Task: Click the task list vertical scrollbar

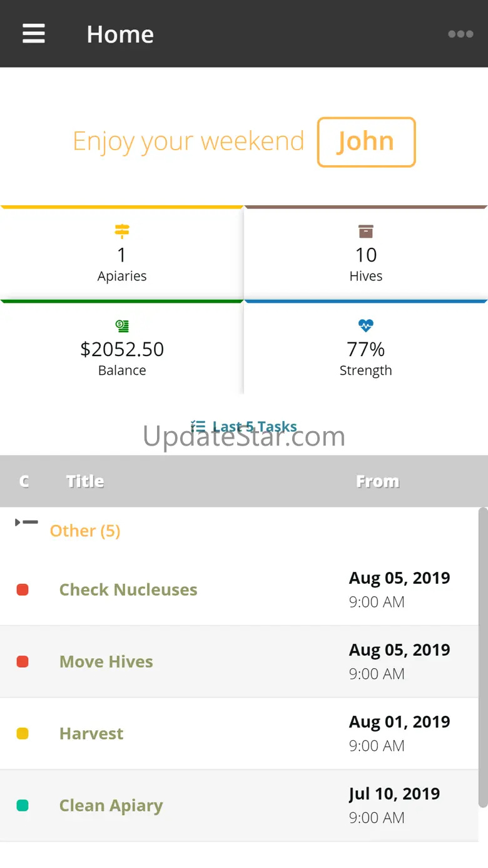Action: pos(483,657)
